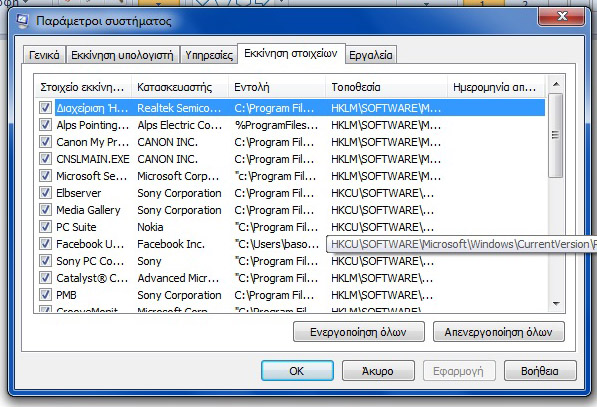Uncheck the Canon My Printer startup item
This screenshot has width=597, height=407.
pyautogui.click(x=45, y=142)
